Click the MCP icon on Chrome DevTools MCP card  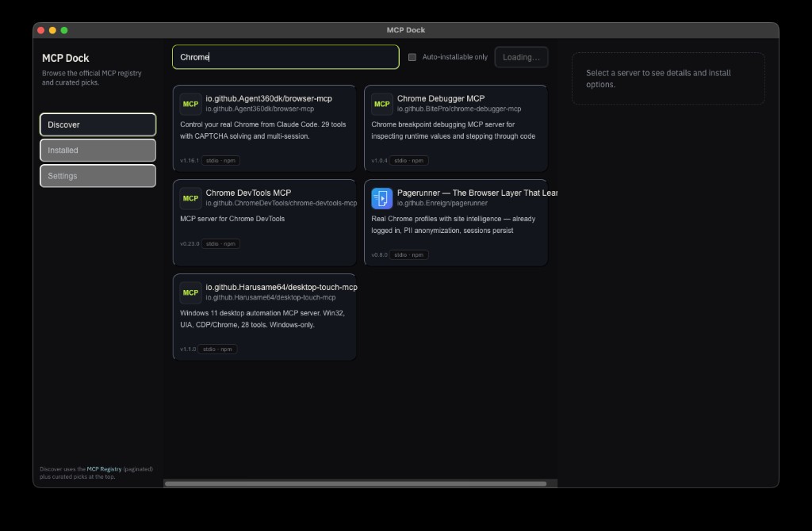[190, 198]
